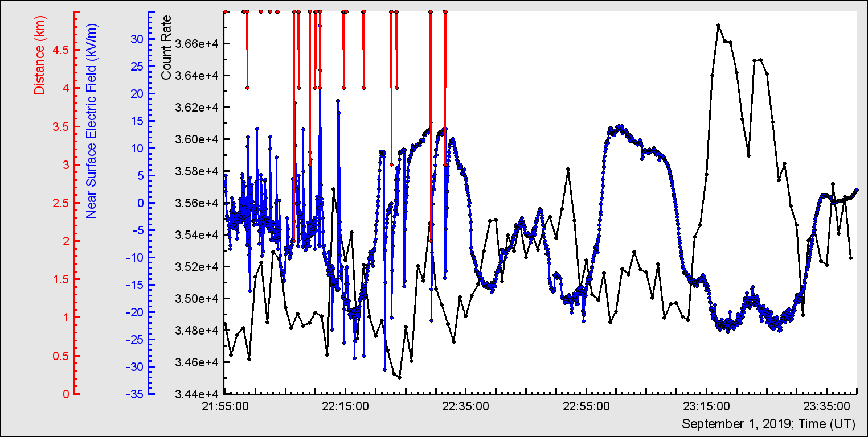Click the -35 tick on electric field axis
This screenshot has height=437, width=868.
point(136,394)
